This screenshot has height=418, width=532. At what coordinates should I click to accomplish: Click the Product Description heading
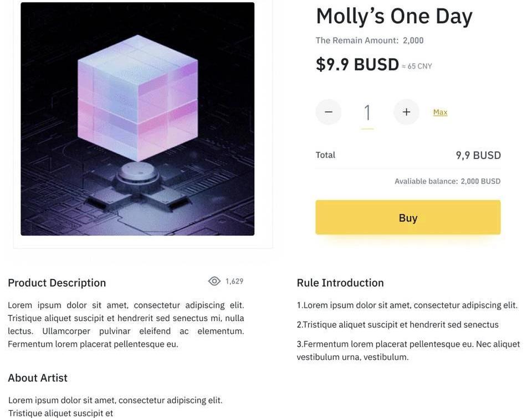[57, 283]
